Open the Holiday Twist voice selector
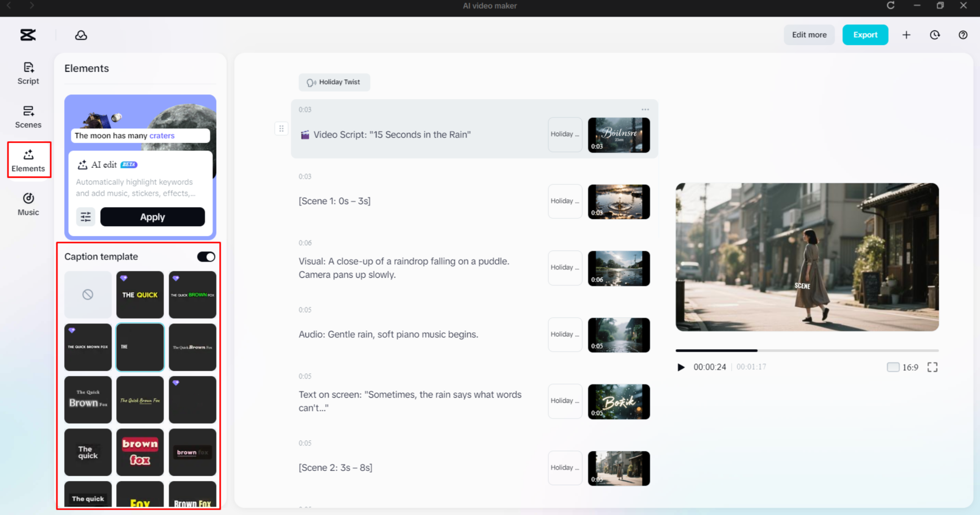Viewport: 980px width, 515px height. [x=334, y=82]
